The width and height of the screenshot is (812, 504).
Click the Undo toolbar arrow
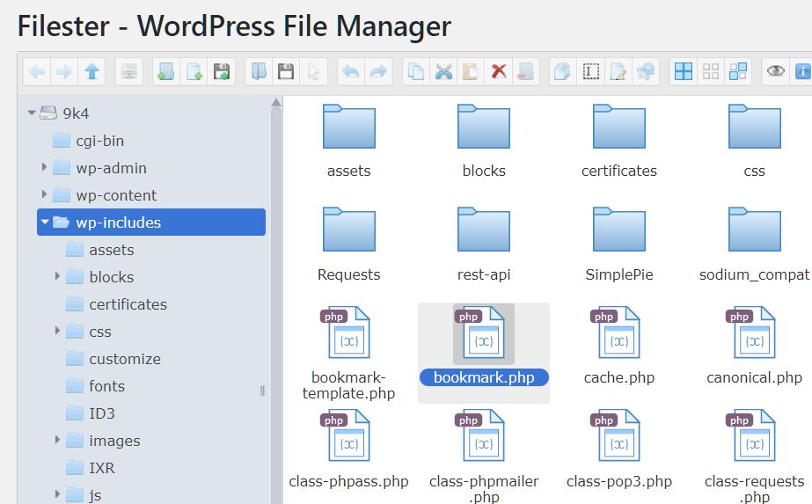[351, 71]
